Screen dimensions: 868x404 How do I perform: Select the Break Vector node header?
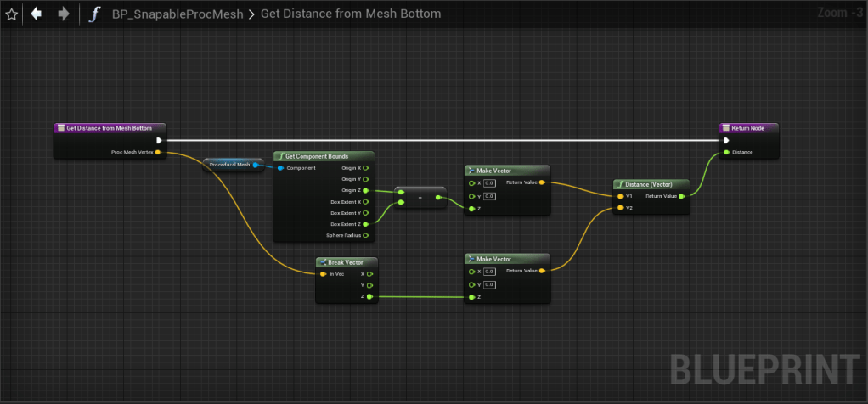tap(346, 262)
